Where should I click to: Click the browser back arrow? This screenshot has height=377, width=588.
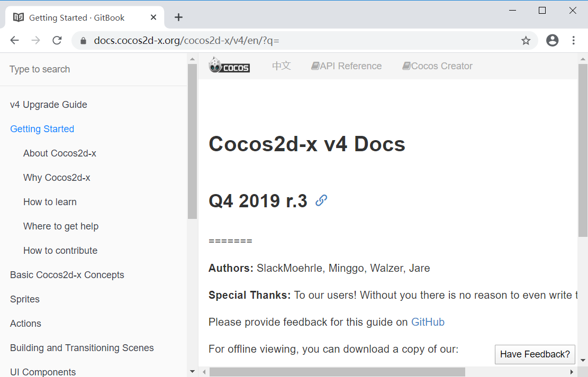pos(15,41)
